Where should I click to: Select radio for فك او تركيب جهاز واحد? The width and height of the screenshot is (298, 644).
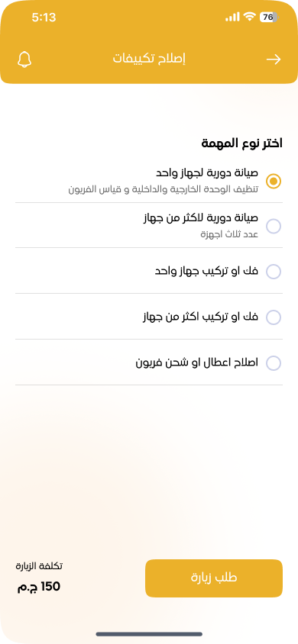point(274,272)
